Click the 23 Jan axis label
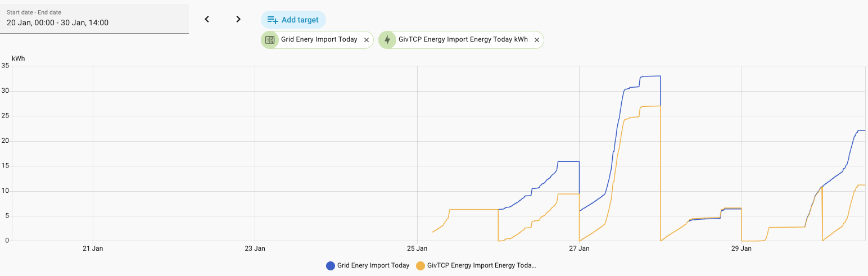This screenshot has height=276, width=868. tap(255, 248)
